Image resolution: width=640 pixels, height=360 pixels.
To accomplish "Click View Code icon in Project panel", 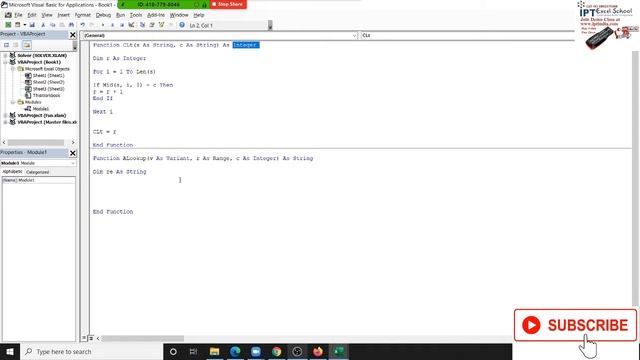I will coord(7,45).
